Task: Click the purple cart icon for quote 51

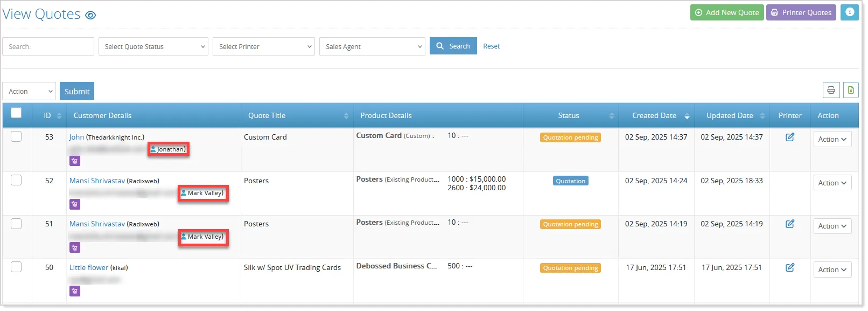Action: click(75, 247)
